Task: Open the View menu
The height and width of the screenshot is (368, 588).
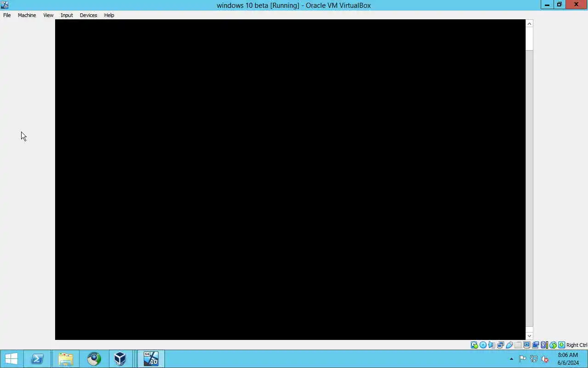Action: [x=48, y=15]
